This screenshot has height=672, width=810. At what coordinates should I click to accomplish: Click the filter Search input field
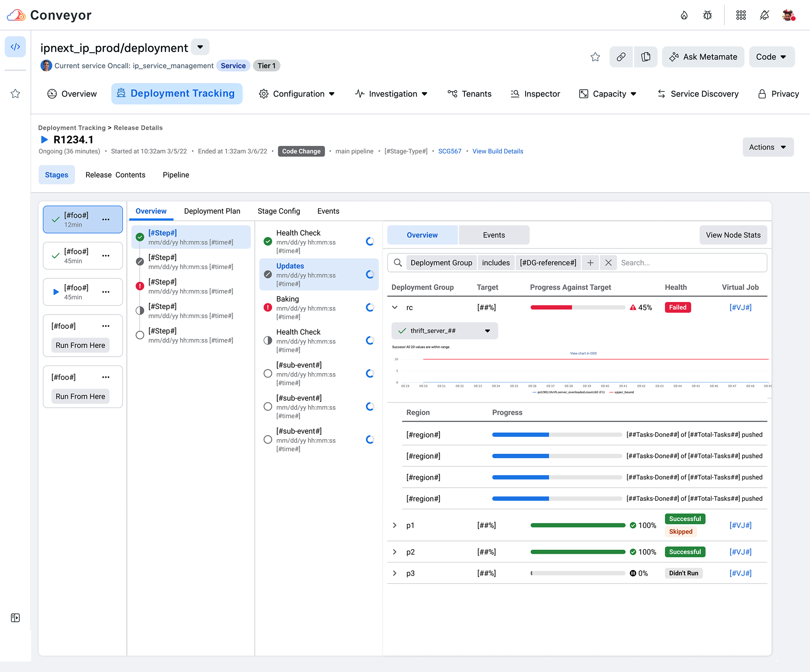[x=692, y=263]
